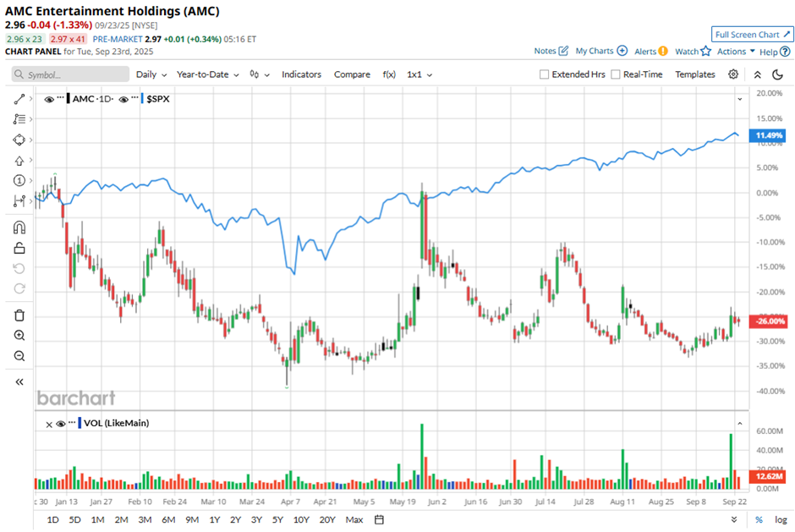Pick the numbered label tool
The image size is (795, 532).
point(19,180)
